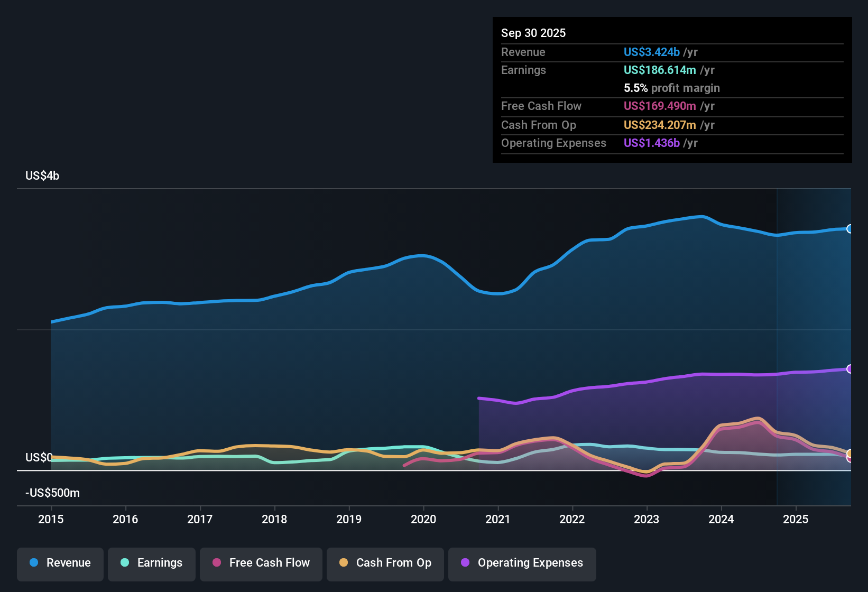Click the teal Earnings dot icon in legend

[x=125, y=563]
